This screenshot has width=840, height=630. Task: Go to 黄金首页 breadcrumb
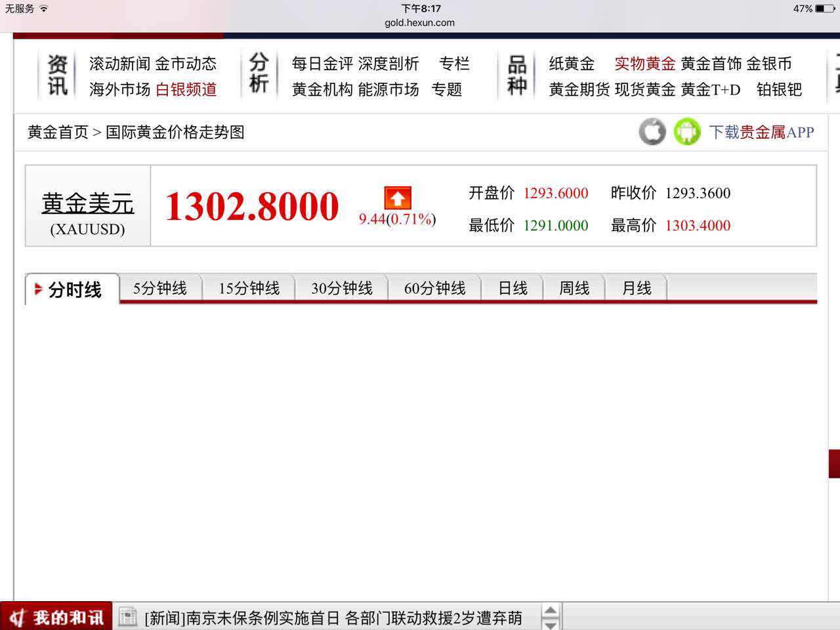58,132
